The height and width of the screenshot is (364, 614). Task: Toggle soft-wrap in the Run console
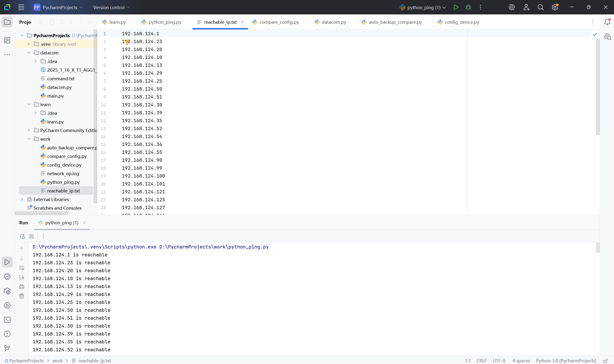(x=22, y=268)
